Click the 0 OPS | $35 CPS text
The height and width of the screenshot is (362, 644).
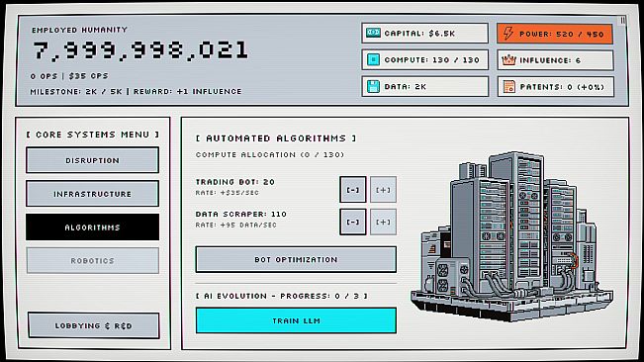[x=69, y=76]
